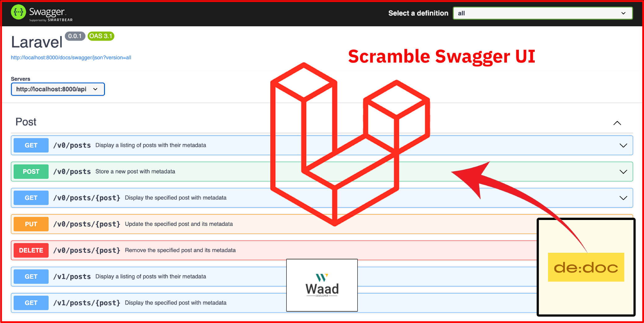The height and width of the screenshot is (323, 644).
Task: Click the orange PUT method button
Action: 31,224
